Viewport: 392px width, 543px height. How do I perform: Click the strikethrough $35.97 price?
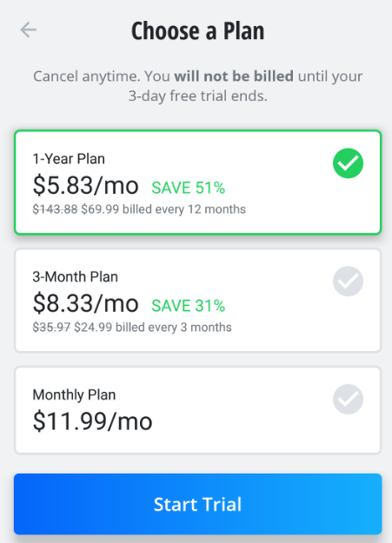tap(51, 328)
